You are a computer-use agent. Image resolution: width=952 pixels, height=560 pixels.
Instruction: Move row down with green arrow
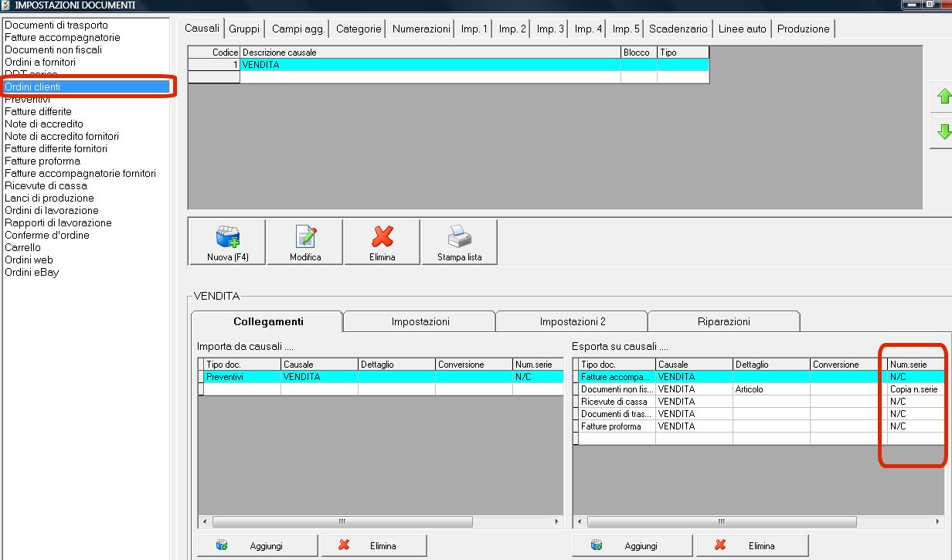click(x=943, y=131)
